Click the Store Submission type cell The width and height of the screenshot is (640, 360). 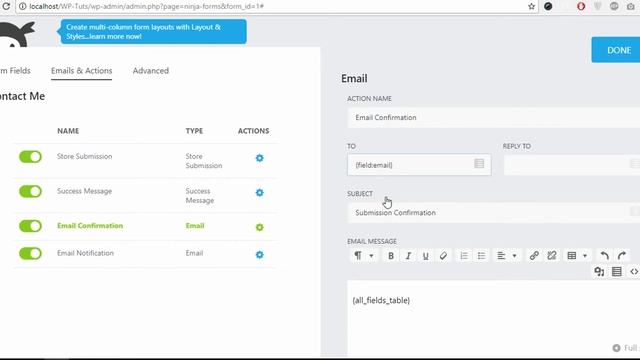[x=204, y=161]
